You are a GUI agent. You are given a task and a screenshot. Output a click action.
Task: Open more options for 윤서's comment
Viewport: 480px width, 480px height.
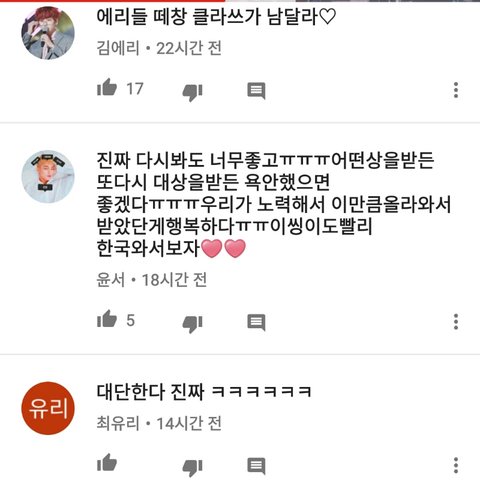[456, 322]
